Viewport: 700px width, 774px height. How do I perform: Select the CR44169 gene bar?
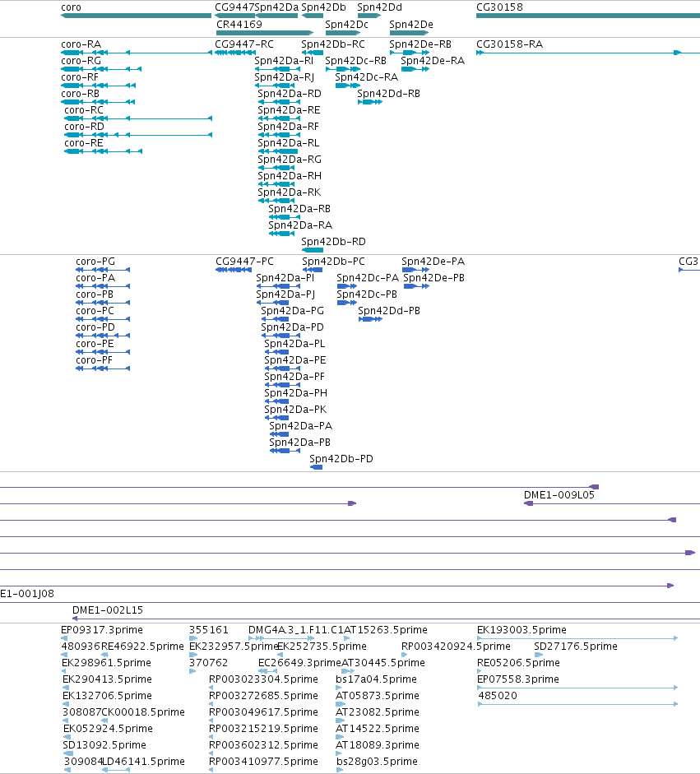click(x=265, y=33)
